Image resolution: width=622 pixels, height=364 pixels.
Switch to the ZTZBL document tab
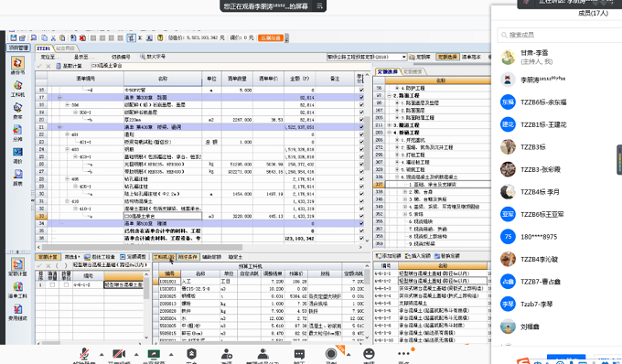coord(44,48)
